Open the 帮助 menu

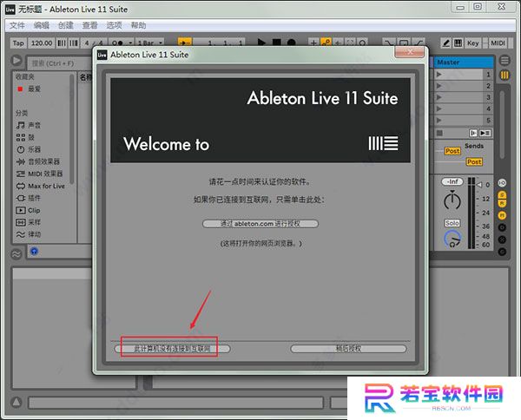(x=138, y=25)
